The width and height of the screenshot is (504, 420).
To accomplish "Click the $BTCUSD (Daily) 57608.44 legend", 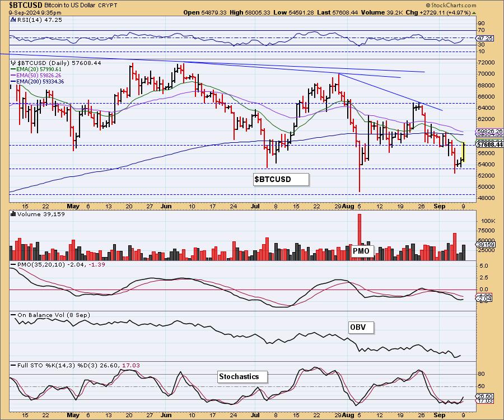I will tap(59, 63).
